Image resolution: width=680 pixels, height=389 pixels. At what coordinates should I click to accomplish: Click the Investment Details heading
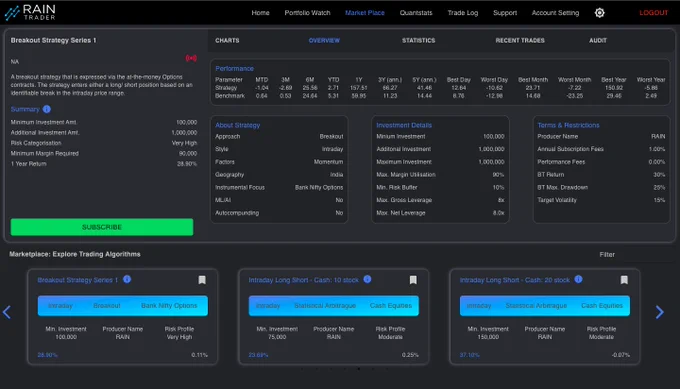(x=404, y=125)
